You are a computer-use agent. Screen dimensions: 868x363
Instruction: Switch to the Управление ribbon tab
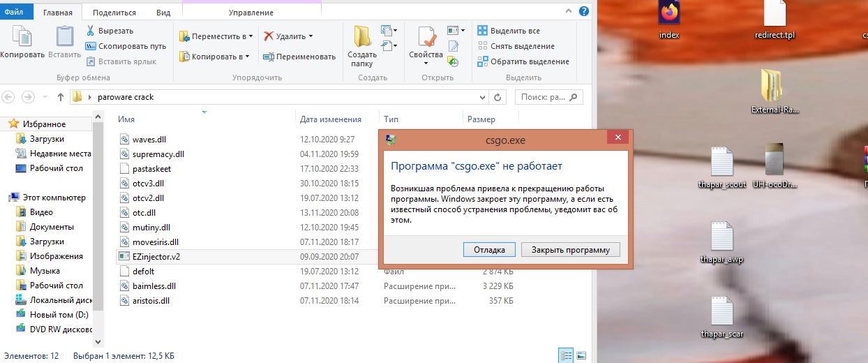click(x=251, y=13)
